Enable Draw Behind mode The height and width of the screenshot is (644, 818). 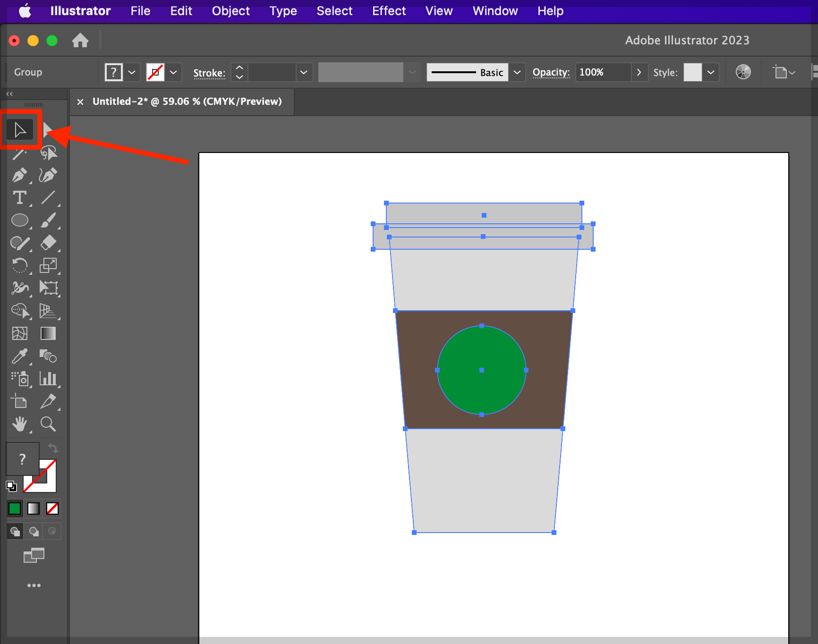point(34,531)
